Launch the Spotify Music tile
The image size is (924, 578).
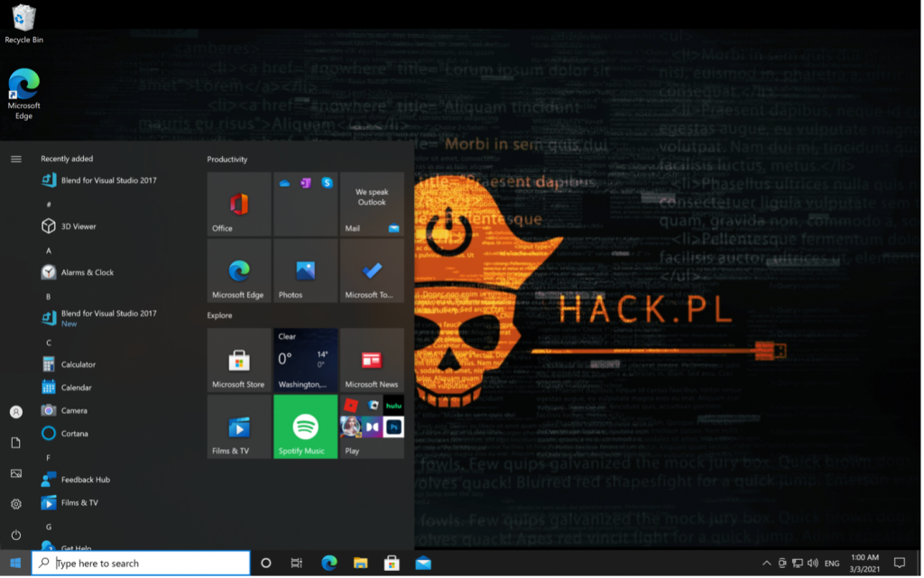click(x=305, y=427)
